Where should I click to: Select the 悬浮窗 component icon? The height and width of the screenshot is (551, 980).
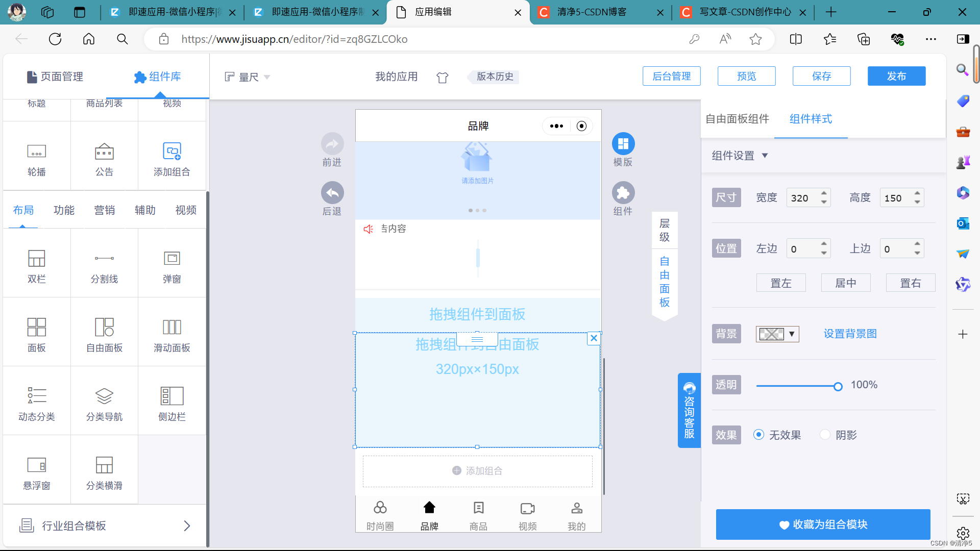coord(36,465)
